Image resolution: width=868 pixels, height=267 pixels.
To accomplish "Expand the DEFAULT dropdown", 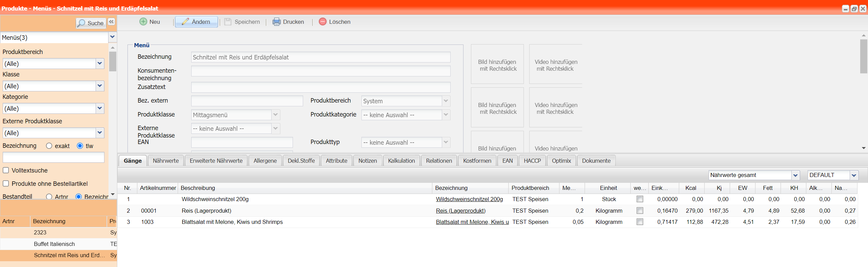I will 854,175.
